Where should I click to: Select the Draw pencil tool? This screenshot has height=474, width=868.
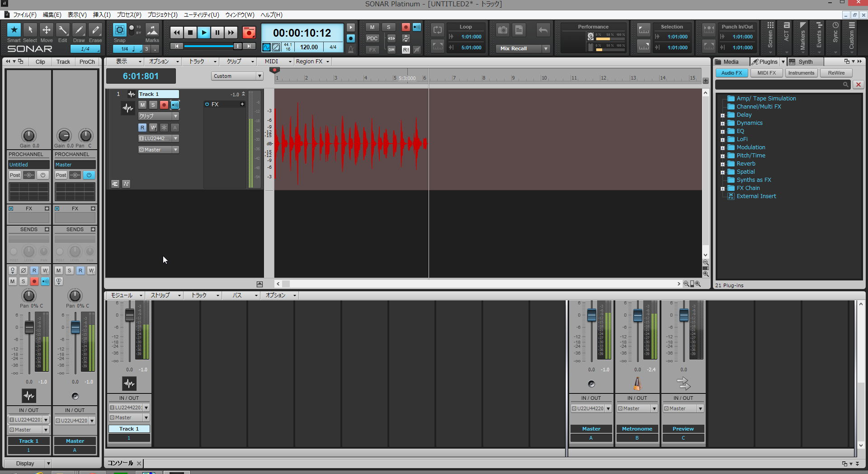coord(79,30)
